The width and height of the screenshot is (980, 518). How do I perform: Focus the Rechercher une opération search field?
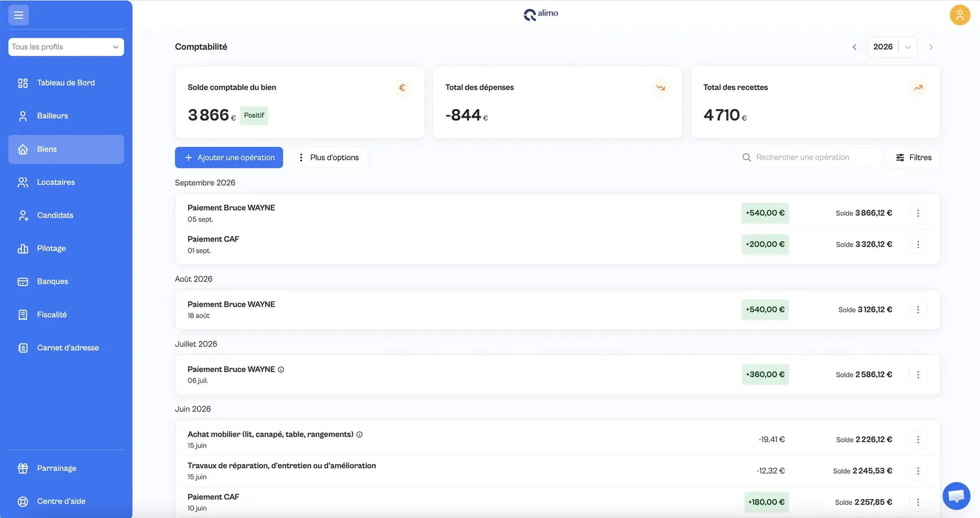[810, 158]
